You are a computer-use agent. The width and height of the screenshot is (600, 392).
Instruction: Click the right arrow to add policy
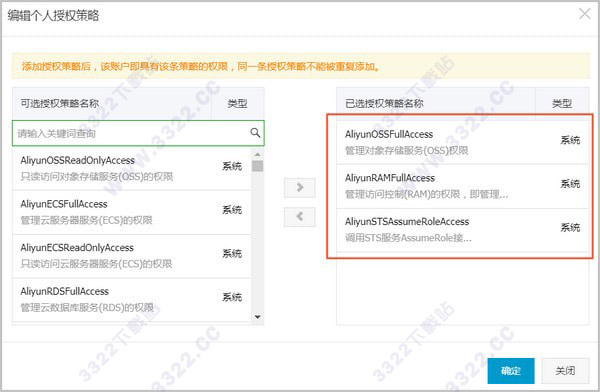click(x=300, y=188)
